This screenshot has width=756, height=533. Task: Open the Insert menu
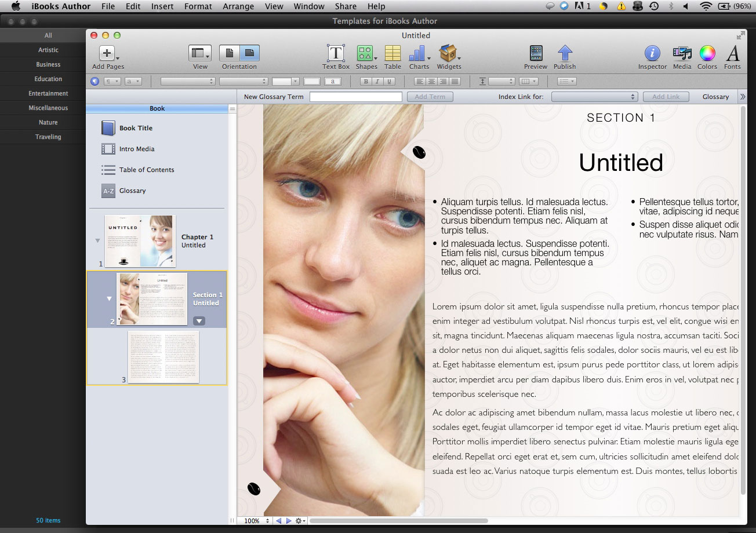pos(162,6)
